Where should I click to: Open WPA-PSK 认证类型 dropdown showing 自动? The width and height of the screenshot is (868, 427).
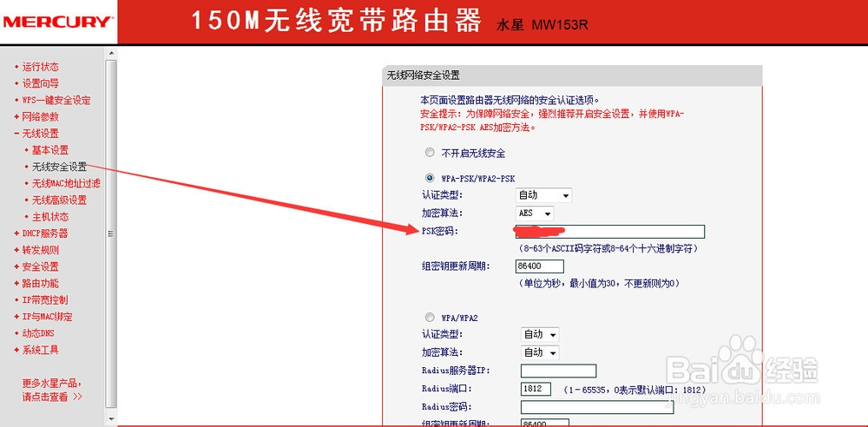point(543,195)
